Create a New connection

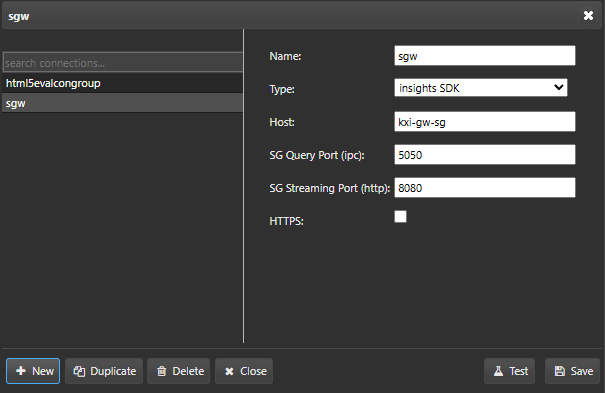[33, 371]
